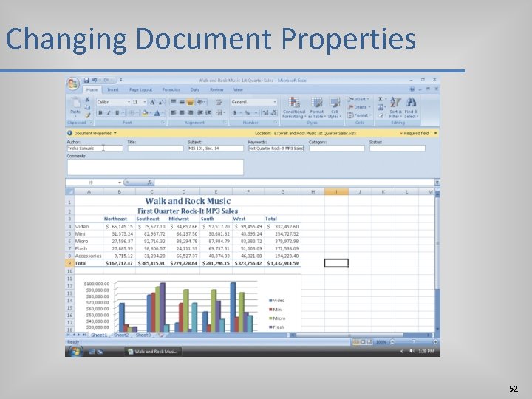Click the Insert Function fx button
Image resolution: width=532 pixels, height=399 pixels.
(x=149, y=183)
